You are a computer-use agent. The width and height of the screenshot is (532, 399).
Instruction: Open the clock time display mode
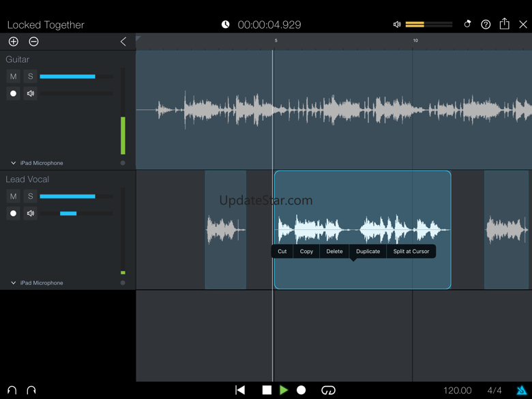(226, 25)
